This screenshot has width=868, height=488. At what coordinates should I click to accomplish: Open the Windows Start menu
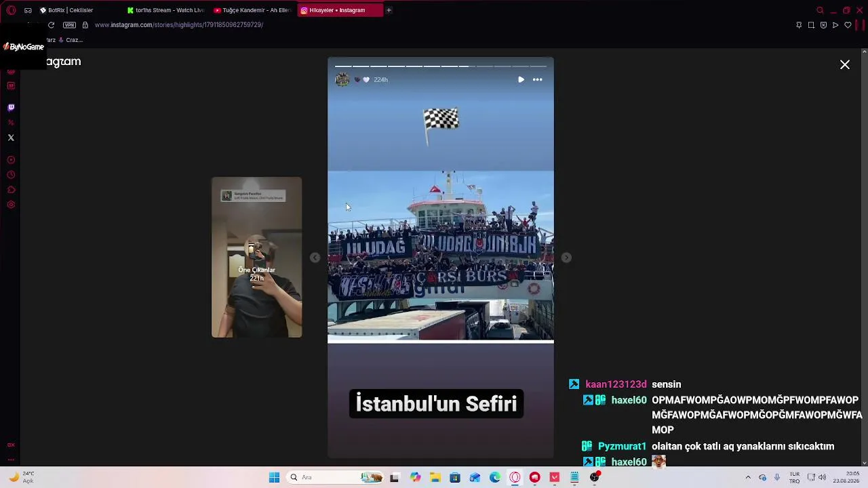point(274,477)
